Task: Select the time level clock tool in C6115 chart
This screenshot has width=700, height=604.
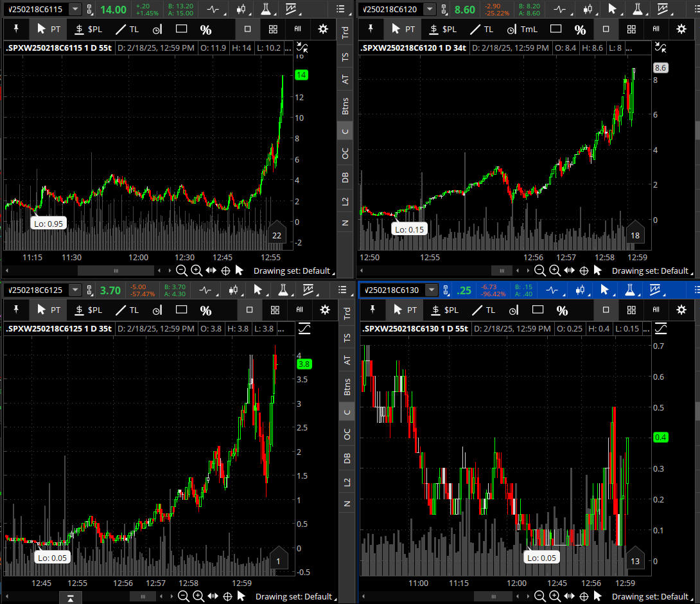Action: (157, 30)
